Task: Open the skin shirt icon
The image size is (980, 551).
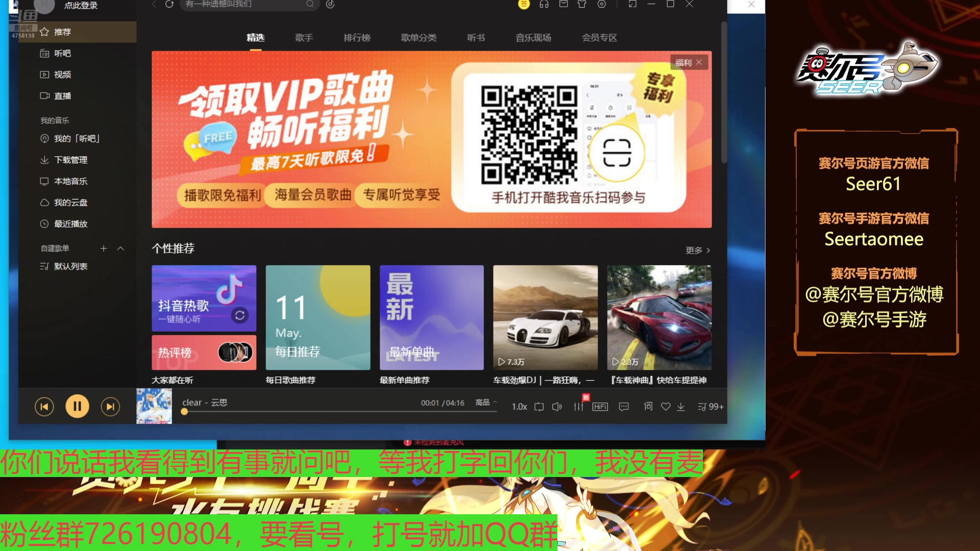Action: pos(582,4)
